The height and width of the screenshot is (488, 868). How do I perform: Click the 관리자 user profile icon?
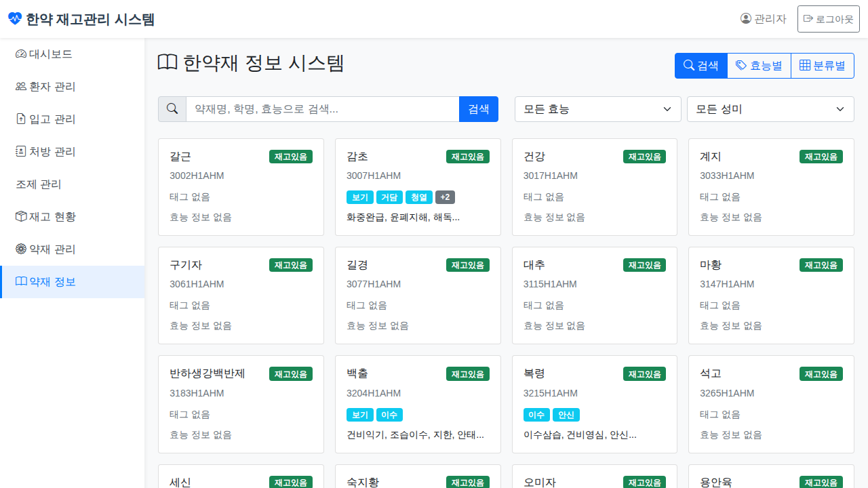pos(746,19)
